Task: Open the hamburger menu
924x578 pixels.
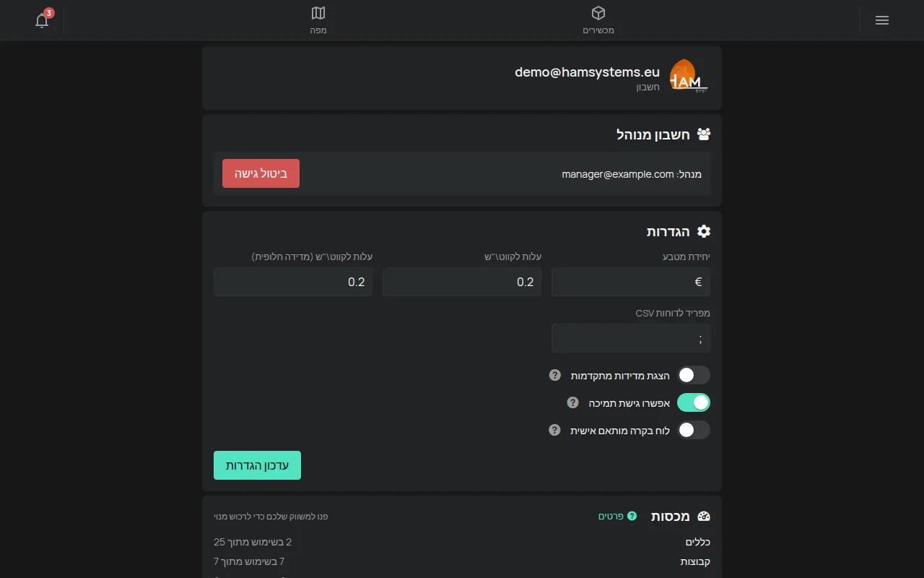Action: point(881,20)
